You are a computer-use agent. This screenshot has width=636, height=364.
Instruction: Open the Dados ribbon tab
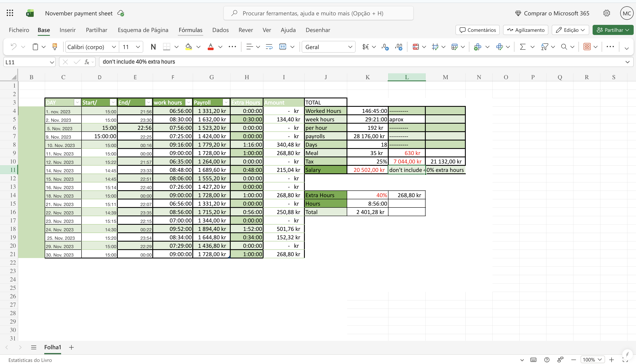[x=220, y=30]
